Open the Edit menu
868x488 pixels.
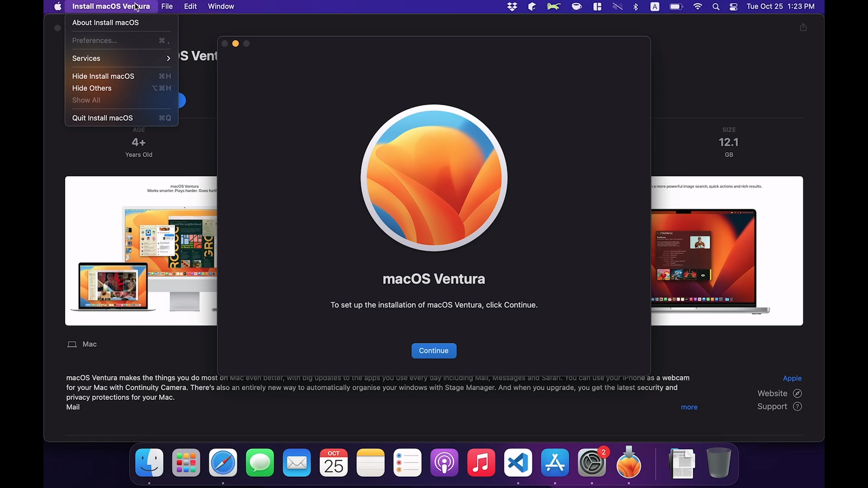click(190, 7)
